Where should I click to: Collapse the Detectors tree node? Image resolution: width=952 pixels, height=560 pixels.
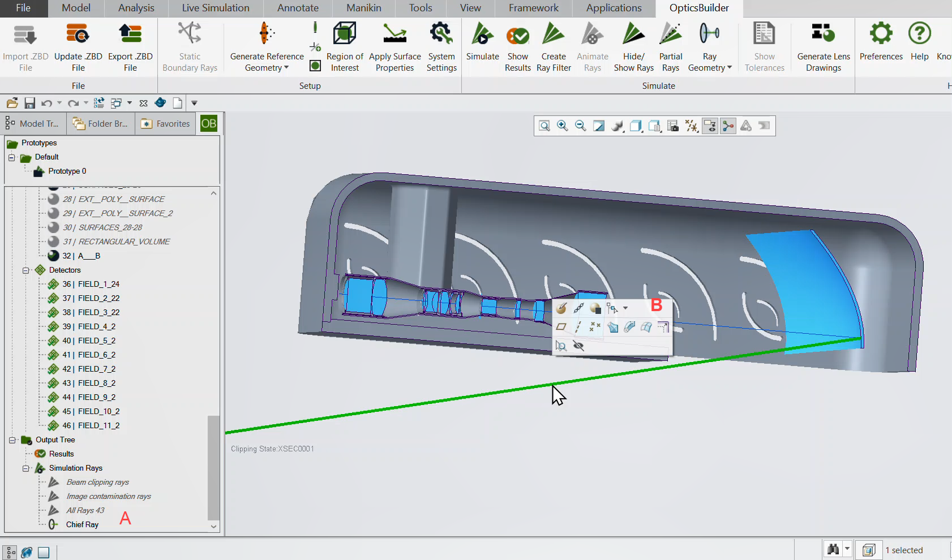click(x=25, y=270)
